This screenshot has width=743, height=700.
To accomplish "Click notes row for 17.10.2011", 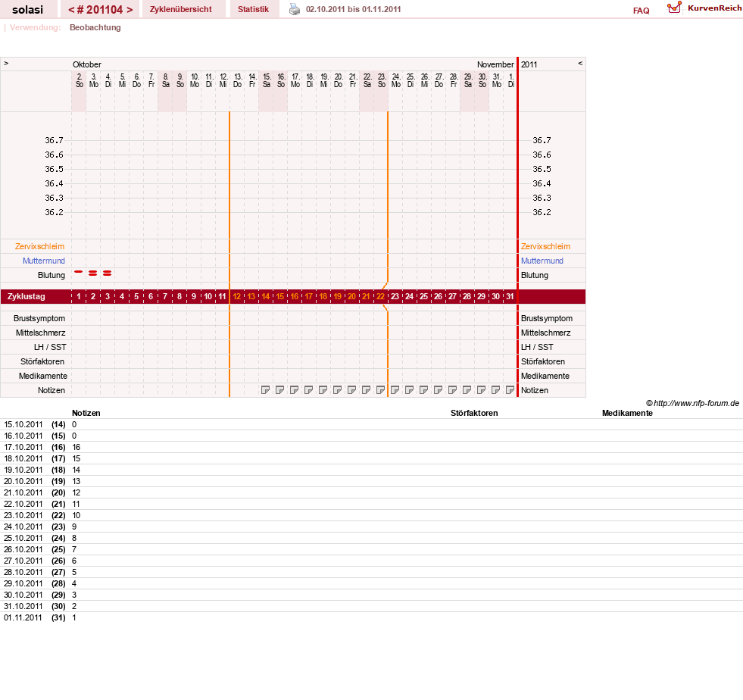I will point(371,448).
